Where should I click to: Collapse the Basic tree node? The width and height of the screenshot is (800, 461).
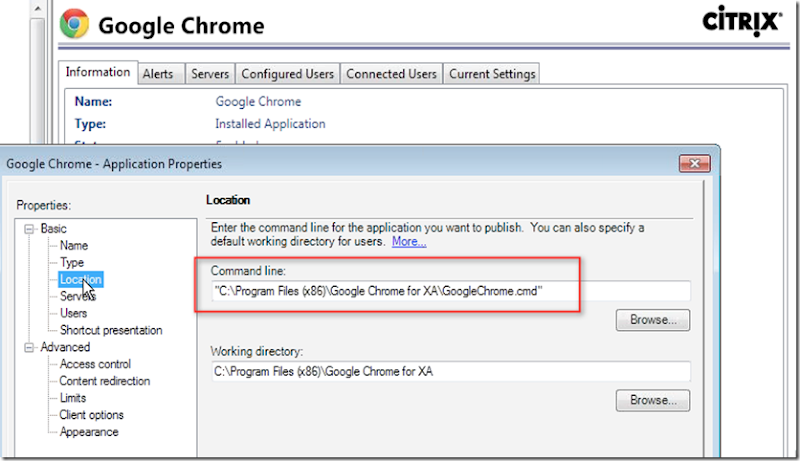point(30,228)
